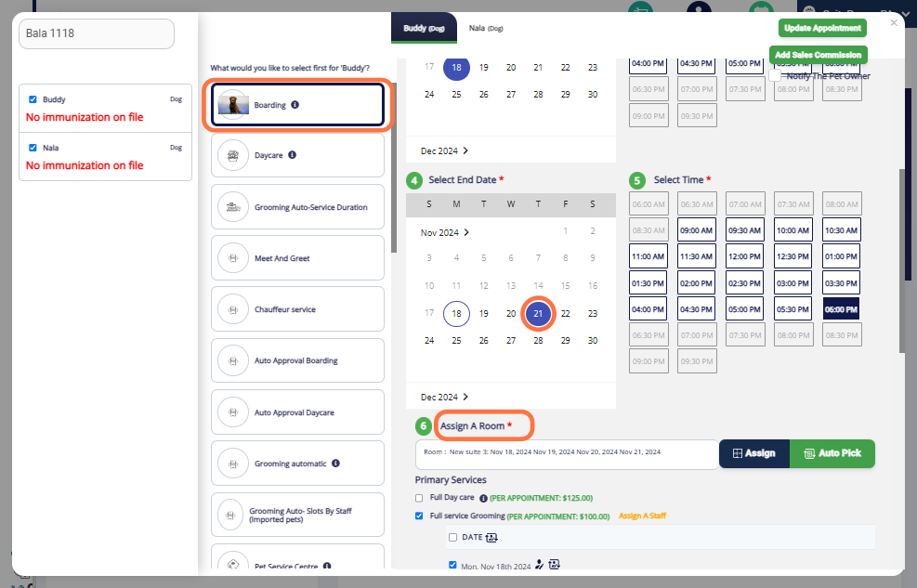Select 05:30 PM end time slot

(793, 309)
